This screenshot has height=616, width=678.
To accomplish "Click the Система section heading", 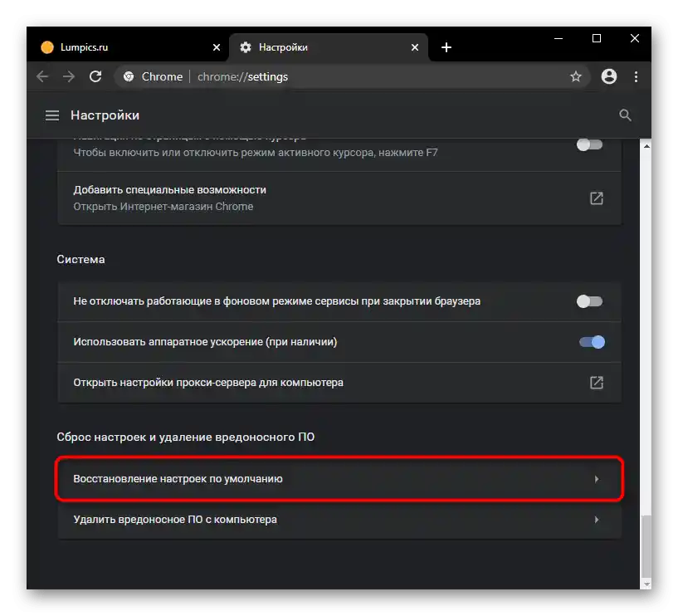I will click(x=80, y=260).
